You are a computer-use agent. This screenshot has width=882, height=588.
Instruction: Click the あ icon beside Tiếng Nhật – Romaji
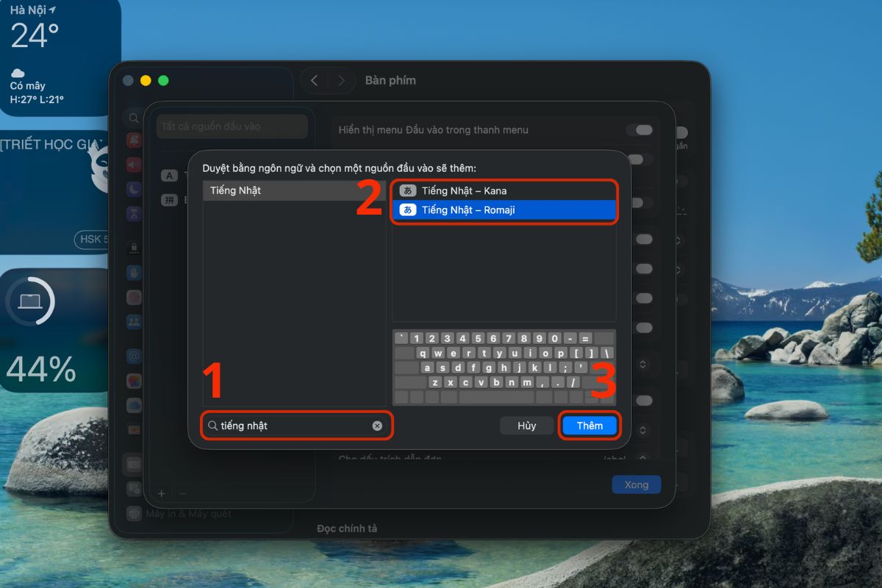point(407,210)
